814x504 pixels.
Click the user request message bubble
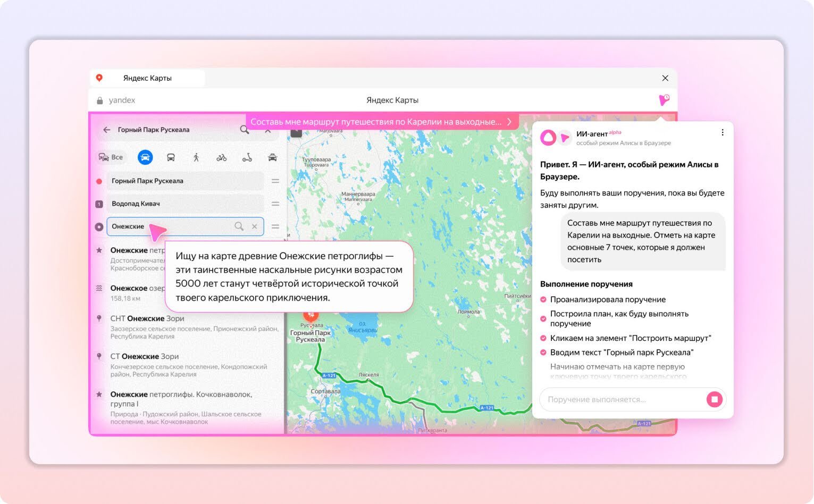coord(643,241)
